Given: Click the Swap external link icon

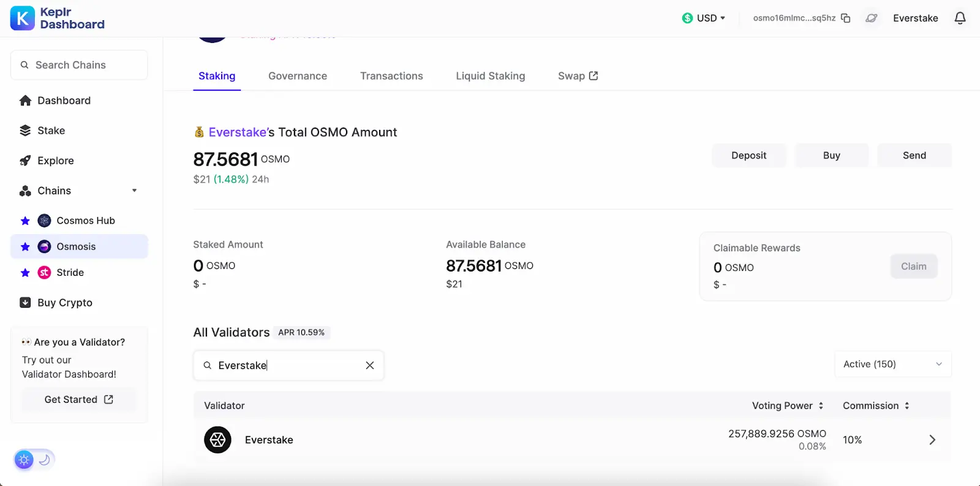Looking at the screenshot, I should pyautogui.click(x=594, y=76).
